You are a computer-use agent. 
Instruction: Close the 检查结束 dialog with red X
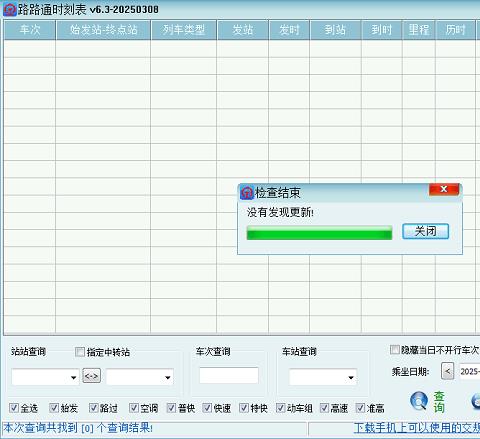tap(444, 189)
